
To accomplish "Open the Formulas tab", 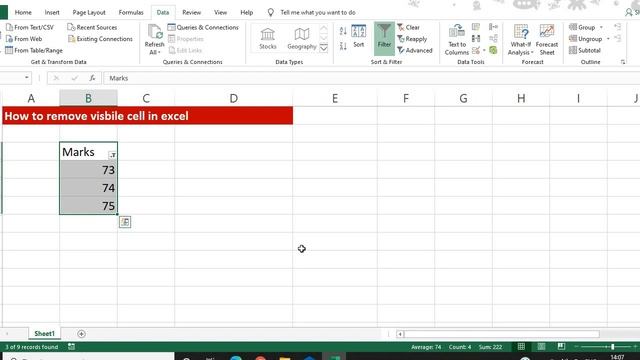I will pos(131,12).
